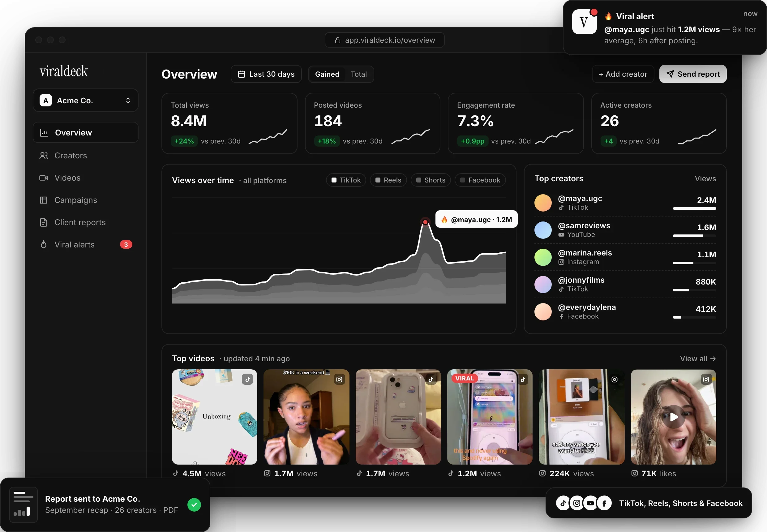Click the Viral alert notification app icon
The width and height of the screenshot is (767, 532).
tap(584, 22)
